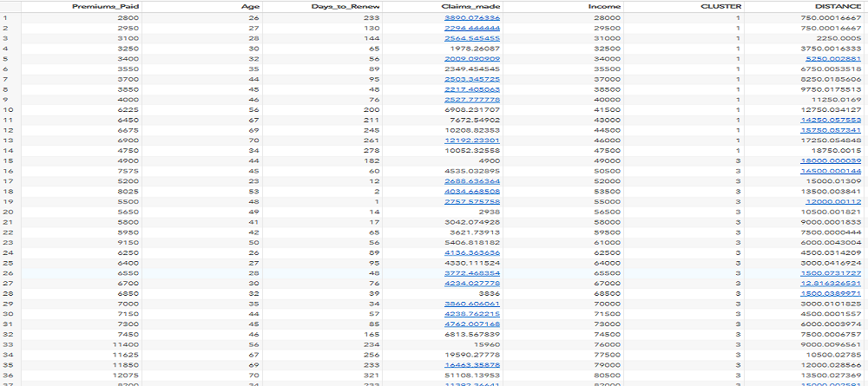
Task: Open the Claims_made link 2757.575758
Action: 472,200
